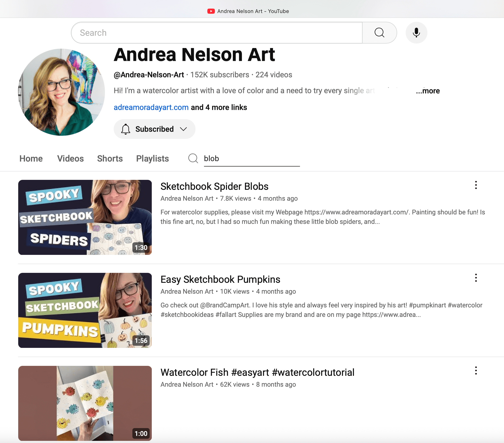
Task: Expand the Subscribed dropdown chevron
Action: 183,129
